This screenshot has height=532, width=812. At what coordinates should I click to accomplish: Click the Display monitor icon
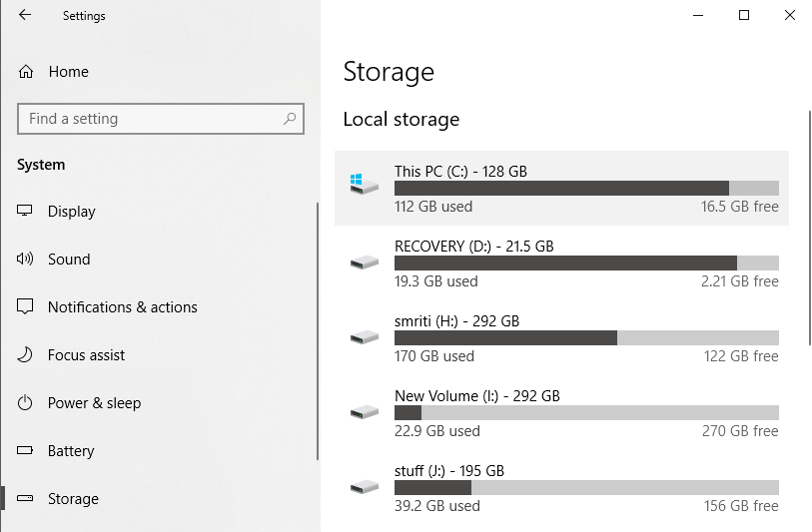tap(26, 212)
